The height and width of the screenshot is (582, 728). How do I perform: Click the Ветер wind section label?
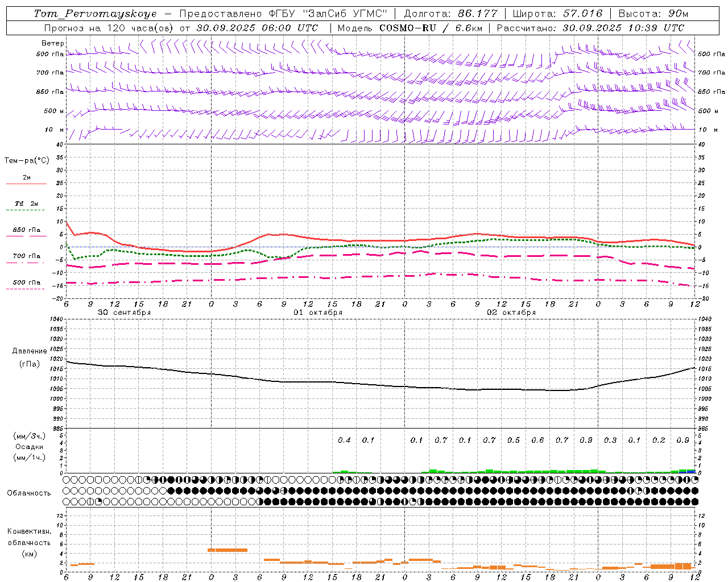(x=53, y=43)
